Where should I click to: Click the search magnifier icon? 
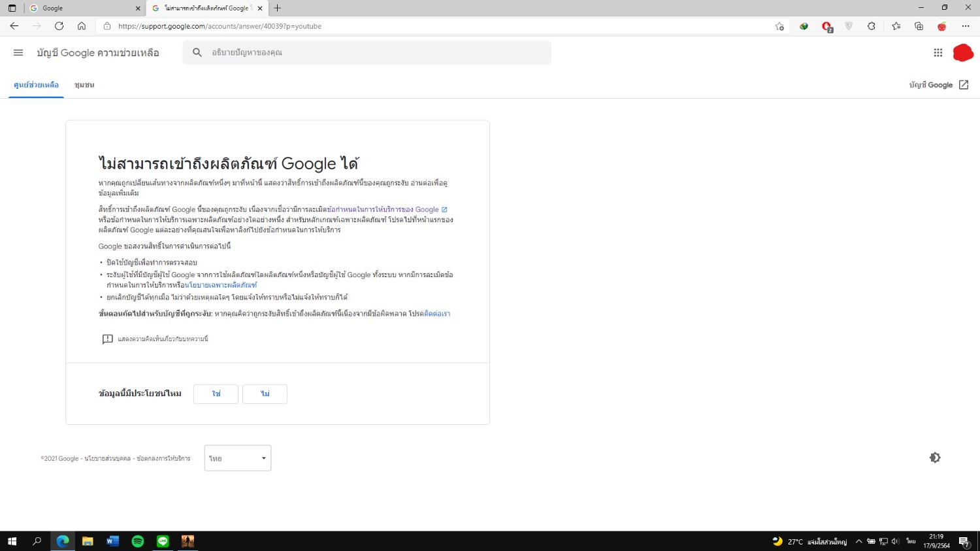(197, 52)
